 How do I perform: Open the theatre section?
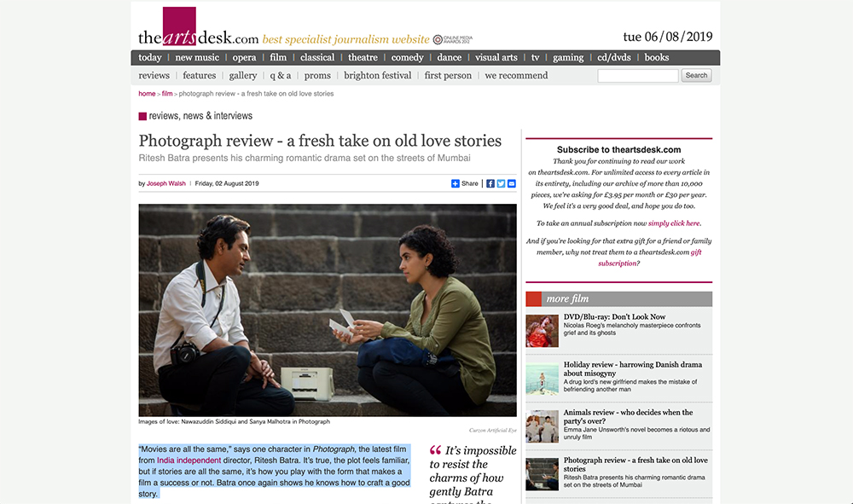click(x=363, y=58)
